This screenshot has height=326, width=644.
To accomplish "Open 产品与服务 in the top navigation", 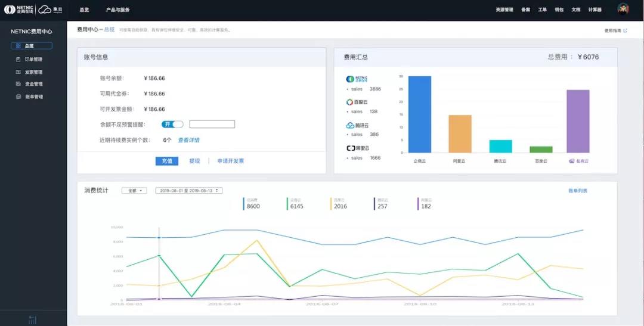I will 117,10.
